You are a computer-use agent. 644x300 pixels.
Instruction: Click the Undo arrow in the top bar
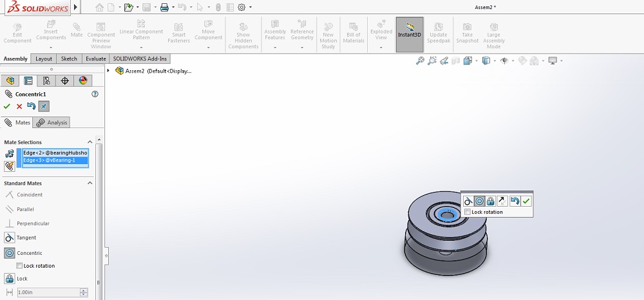point(182,7)
